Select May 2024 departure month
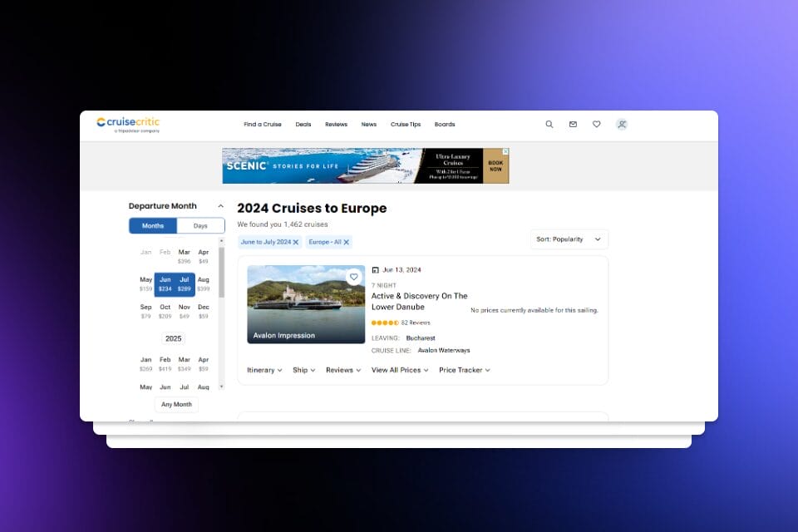798x532 pixels. click(146, 284)
